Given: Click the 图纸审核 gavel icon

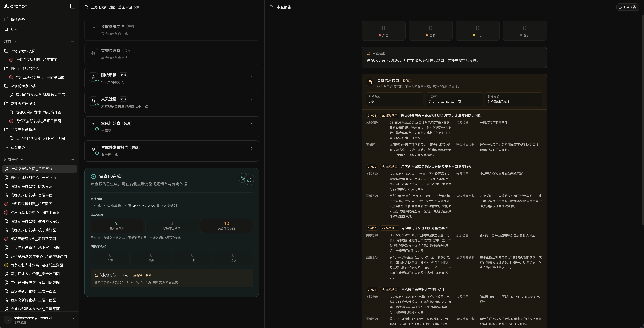Looking at the screenshot, I should tap(93, 77).
